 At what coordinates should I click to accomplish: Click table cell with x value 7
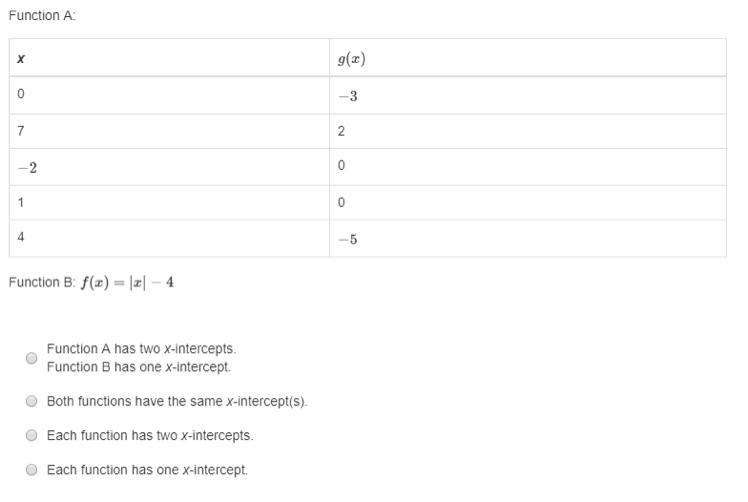pos(169,131)
